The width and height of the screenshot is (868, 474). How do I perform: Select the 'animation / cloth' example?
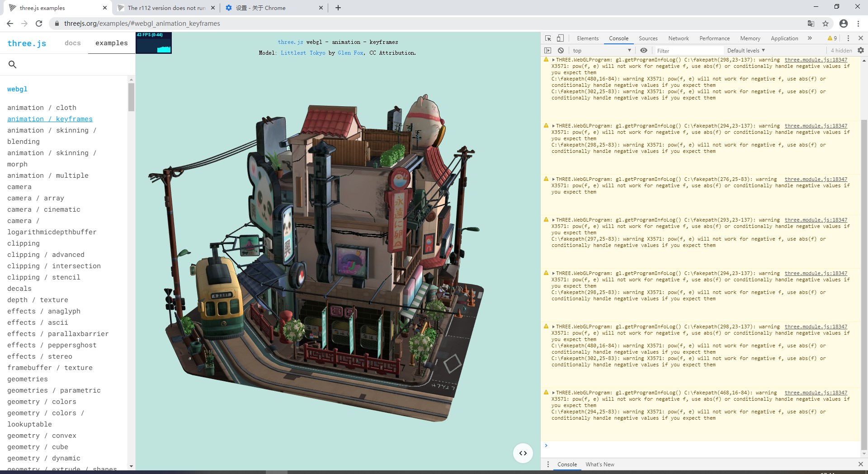42,108
